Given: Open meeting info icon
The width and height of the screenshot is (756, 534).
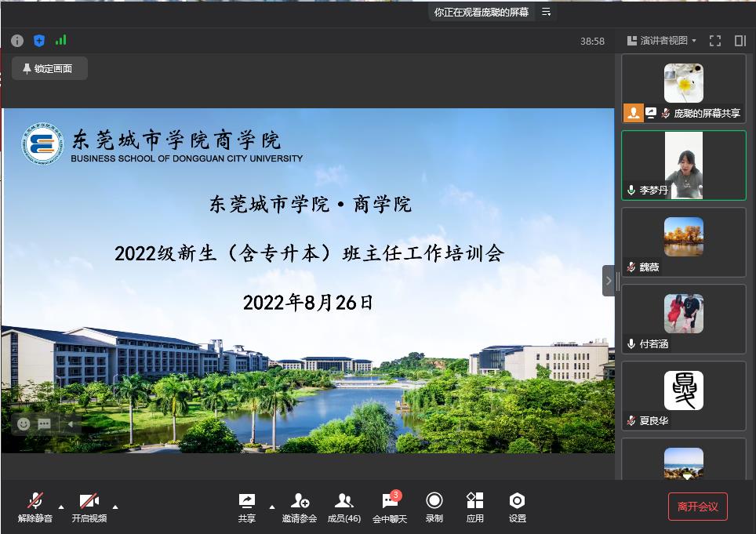Looking at the screenshot, I should point(17,41).
